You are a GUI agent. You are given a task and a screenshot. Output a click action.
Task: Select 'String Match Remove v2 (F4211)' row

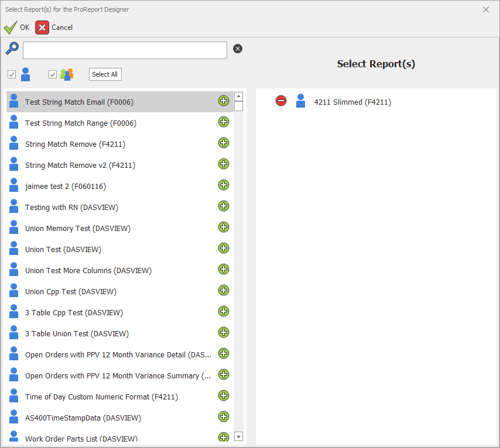coord(120,165)
